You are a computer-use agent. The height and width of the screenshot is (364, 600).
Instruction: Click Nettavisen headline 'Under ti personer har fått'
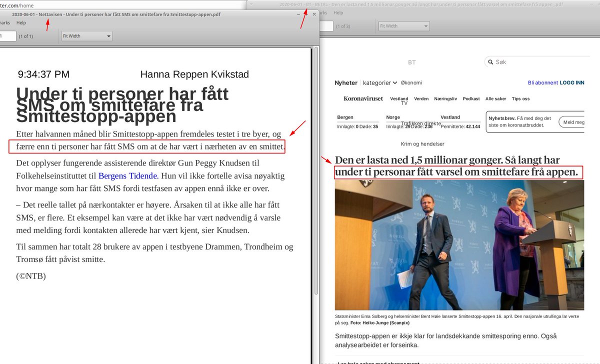pyautogui.click(x=122, y=105)
